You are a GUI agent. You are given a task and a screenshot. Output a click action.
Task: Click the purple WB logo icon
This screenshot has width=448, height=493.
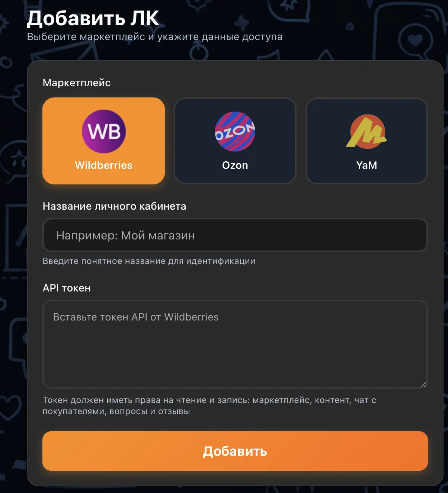(x=104, y=131)
